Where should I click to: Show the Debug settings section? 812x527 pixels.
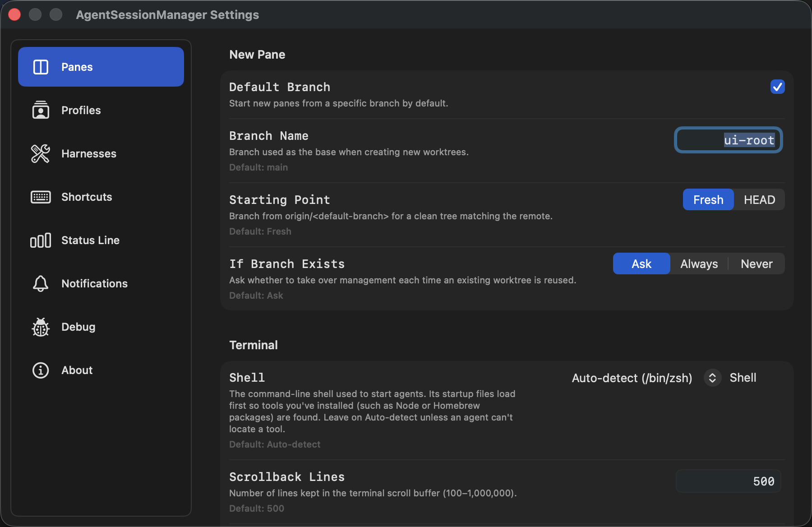click(x=101, y=327)
